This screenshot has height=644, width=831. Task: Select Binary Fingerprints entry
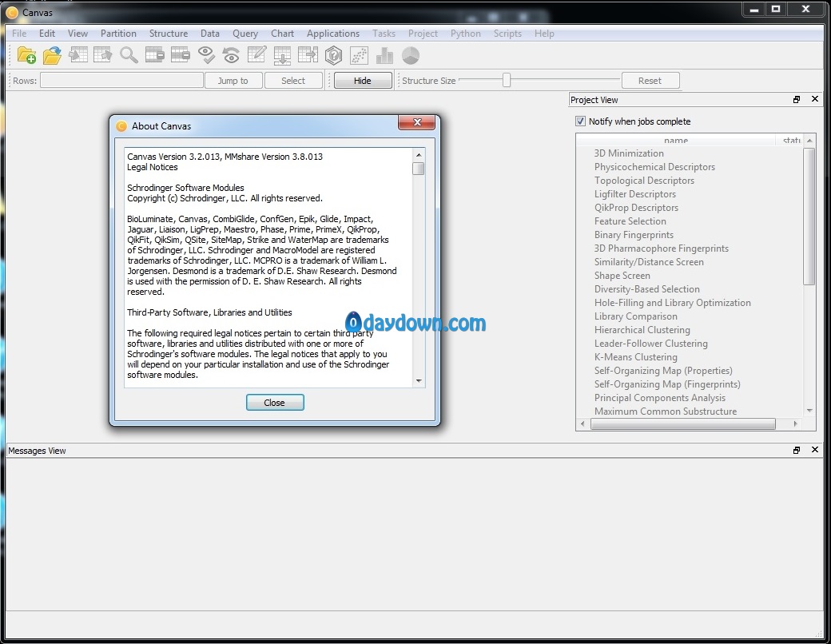(634, 235)
